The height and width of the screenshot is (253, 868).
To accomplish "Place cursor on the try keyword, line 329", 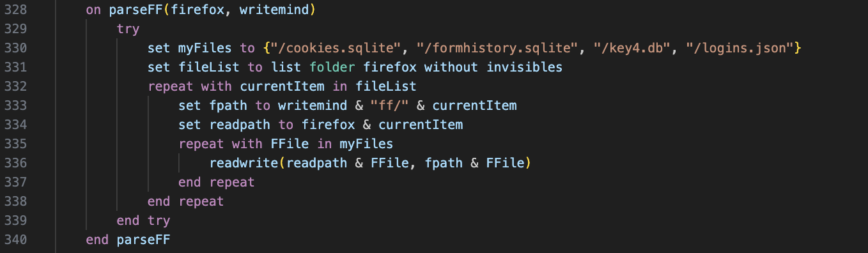I will [x=128, y=29].
